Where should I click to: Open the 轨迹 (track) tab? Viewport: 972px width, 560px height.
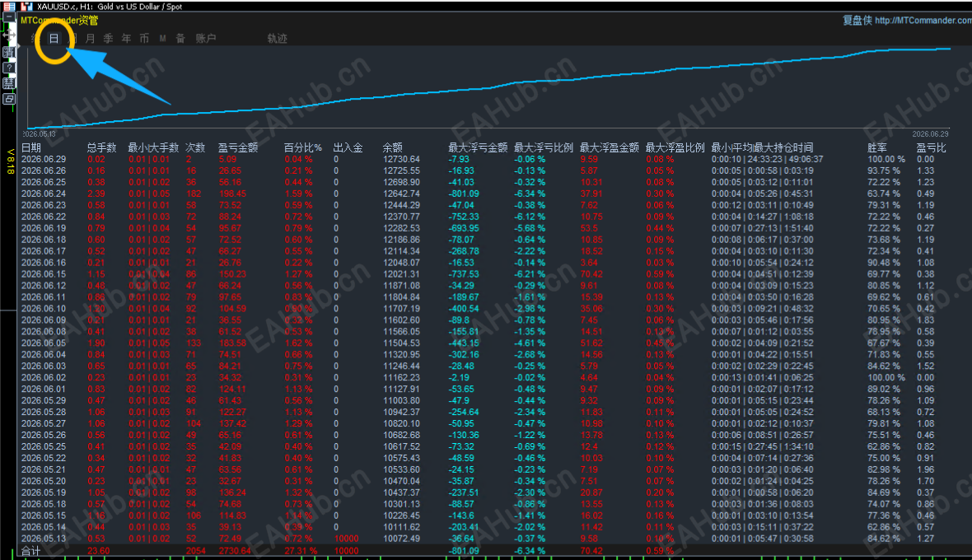(x=277, y=39)
